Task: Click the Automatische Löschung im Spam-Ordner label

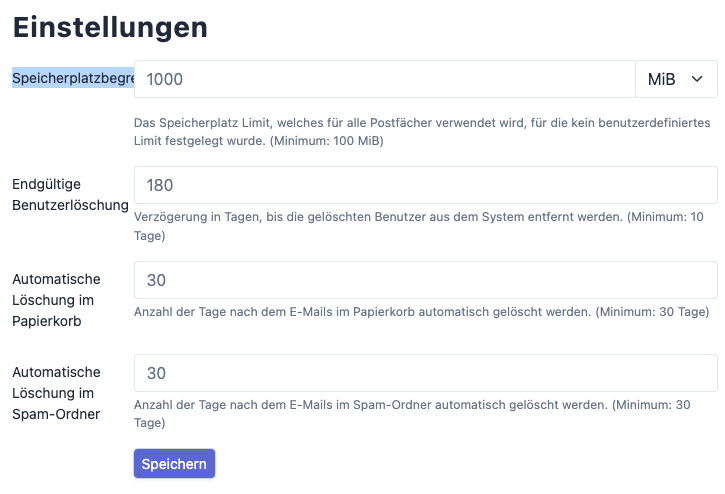Action: click(x=56, y=393)
